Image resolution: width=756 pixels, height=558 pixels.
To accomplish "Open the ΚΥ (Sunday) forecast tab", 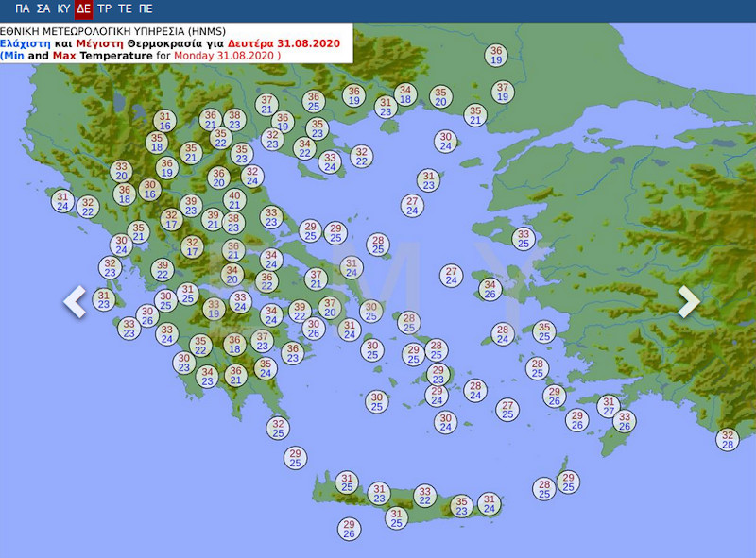I will 64,9.
